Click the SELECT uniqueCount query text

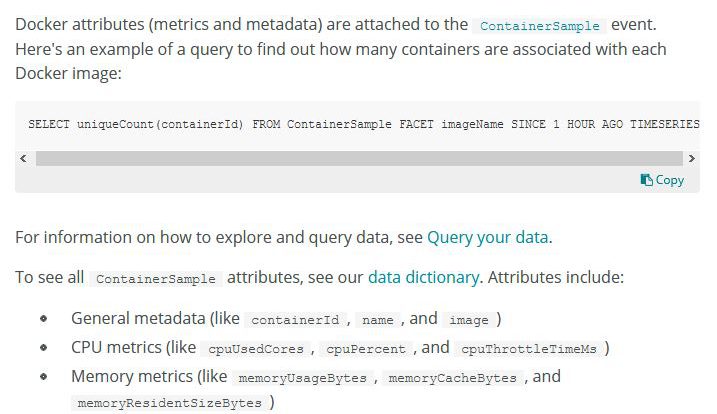pyautogui.click(x=364, y=124)
